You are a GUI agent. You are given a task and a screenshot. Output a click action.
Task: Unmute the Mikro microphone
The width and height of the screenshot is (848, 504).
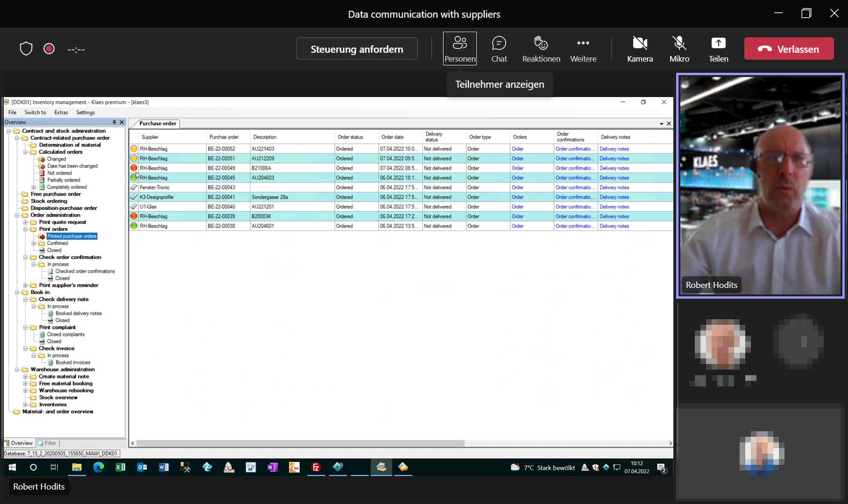click(679, 49)
